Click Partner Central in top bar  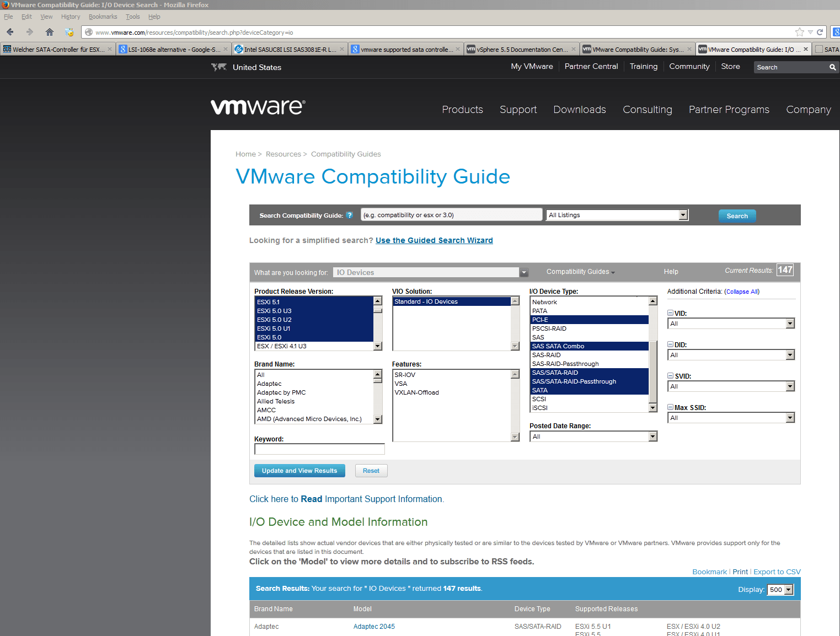pos(591,66)
